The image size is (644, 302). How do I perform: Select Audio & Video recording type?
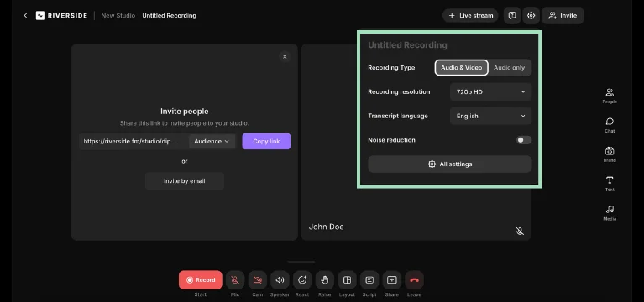click(461, 68)
